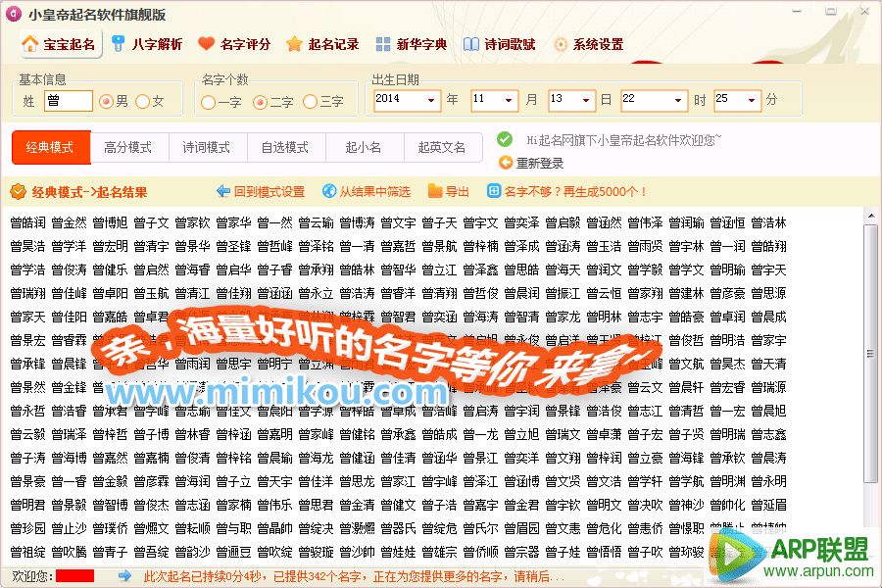Screen dimensions: 882x588
Task: Click the globe icon beside 从结果中筛选
Action: 329,191
